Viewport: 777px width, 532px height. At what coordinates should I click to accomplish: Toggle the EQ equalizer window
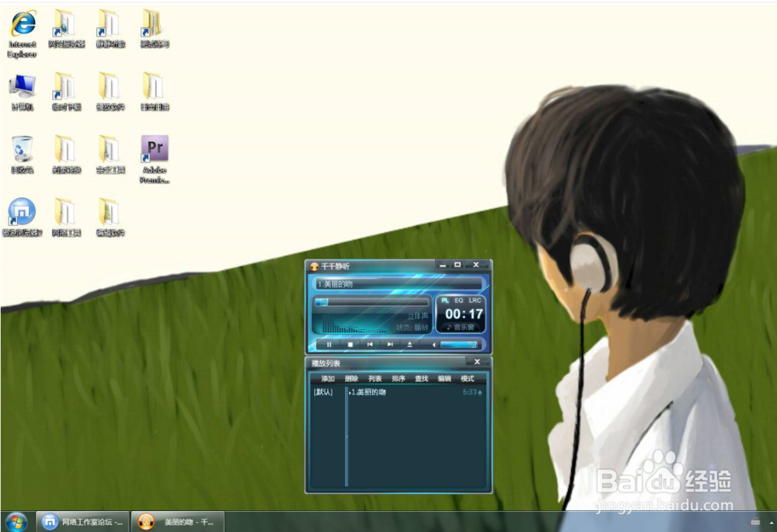[459, 301]
